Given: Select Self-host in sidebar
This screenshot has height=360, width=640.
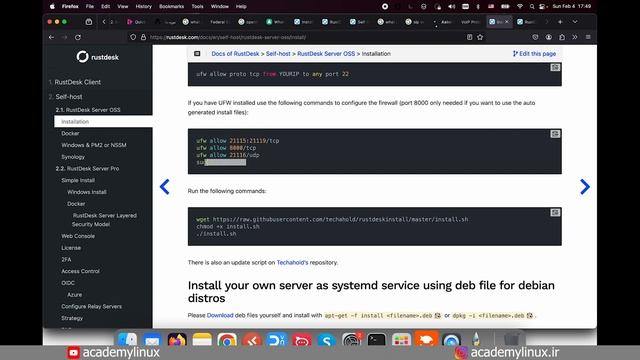Looking at the screenshot, I should point(68,97).
